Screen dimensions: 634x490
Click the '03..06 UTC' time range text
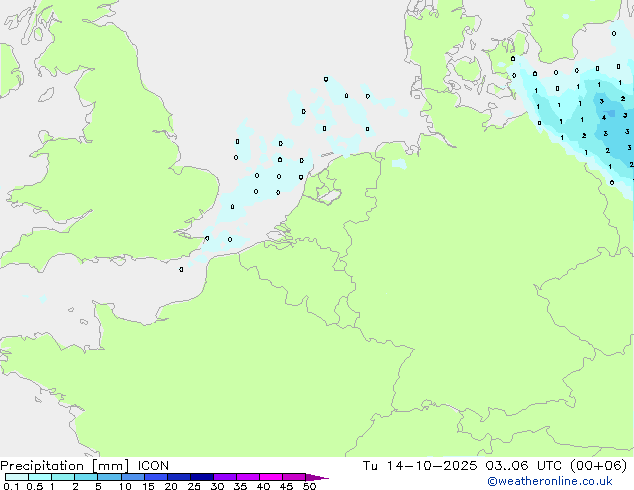point(523,466)
